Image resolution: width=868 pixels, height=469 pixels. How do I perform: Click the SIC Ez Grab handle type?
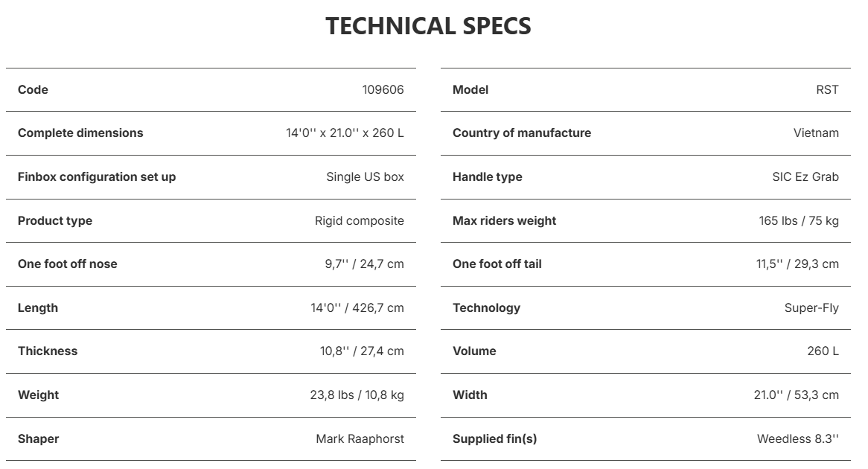click(805, 176)
